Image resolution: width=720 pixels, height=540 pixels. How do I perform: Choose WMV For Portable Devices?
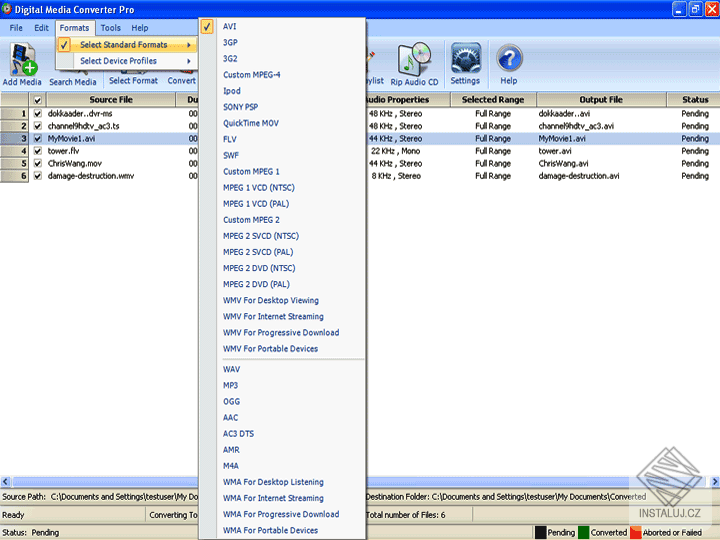[x=282, y=349]
